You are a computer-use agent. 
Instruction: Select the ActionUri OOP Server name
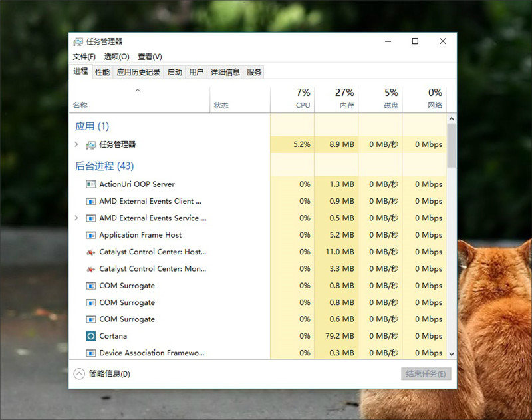137,184
